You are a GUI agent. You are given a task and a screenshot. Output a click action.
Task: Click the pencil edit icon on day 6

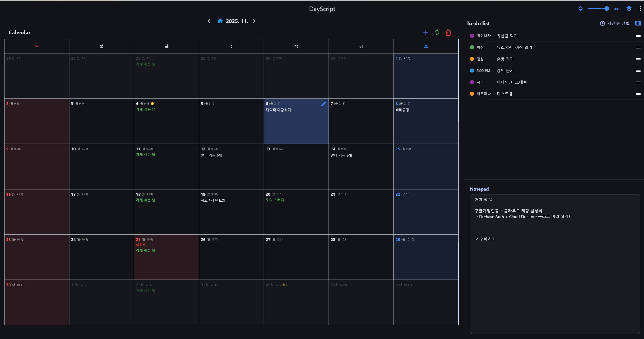[323, 104]
